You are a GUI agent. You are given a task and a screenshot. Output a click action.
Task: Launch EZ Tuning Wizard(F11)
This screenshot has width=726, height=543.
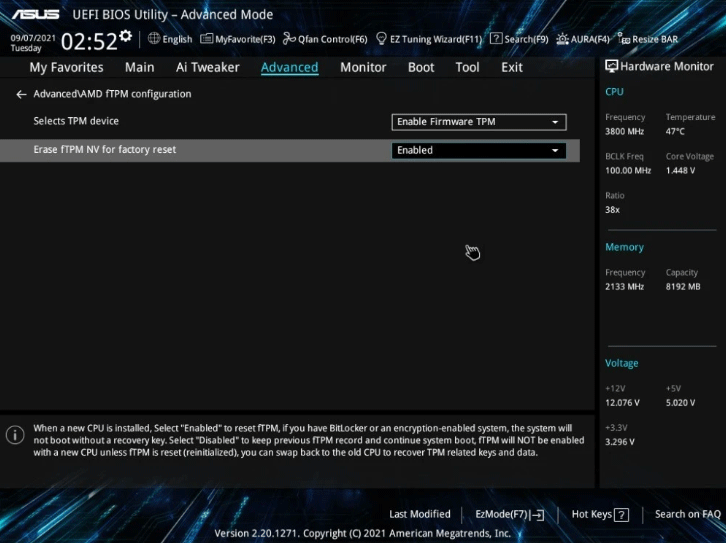click(x=429, y=39)
